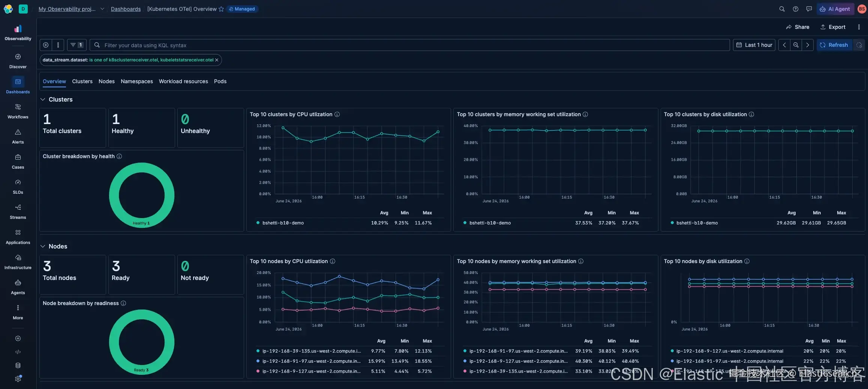Remove the data_stream.dataset filter pill
868x389 pixels.
click(217, 60)
